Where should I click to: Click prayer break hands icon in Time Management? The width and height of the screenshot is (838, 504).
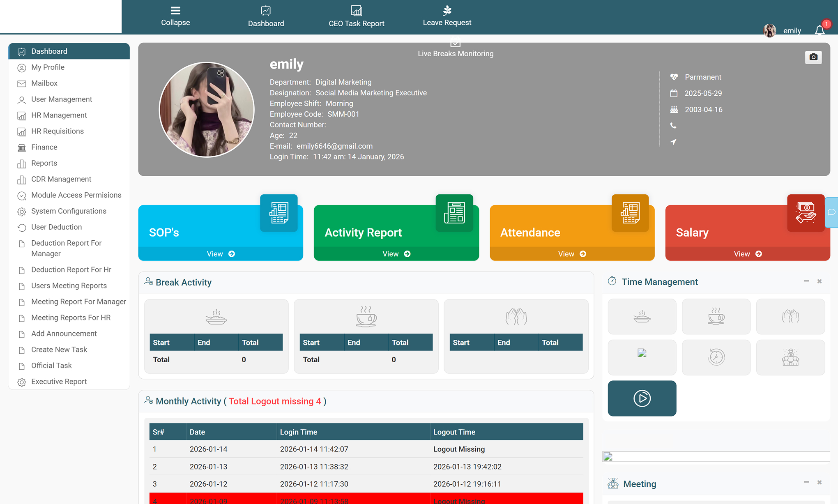tap(790, 316)
